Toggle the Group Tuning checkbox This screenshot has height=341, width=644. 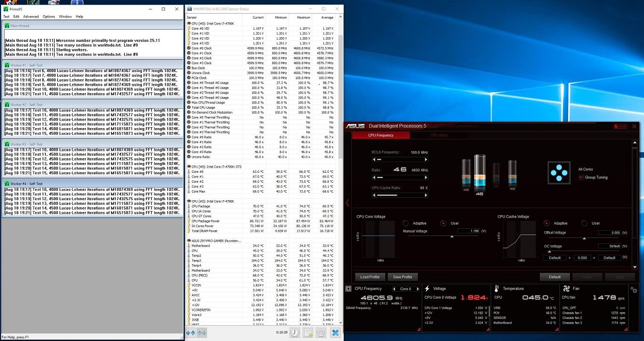point(581,178)
